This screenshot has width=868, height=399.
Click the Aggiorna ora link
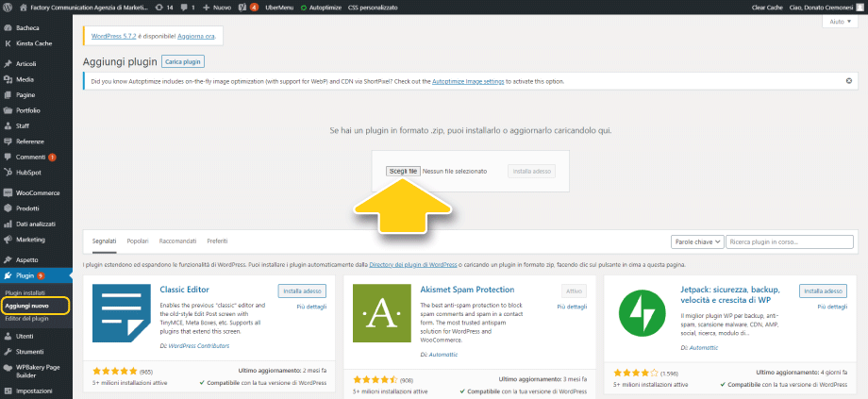click(196, 36)
